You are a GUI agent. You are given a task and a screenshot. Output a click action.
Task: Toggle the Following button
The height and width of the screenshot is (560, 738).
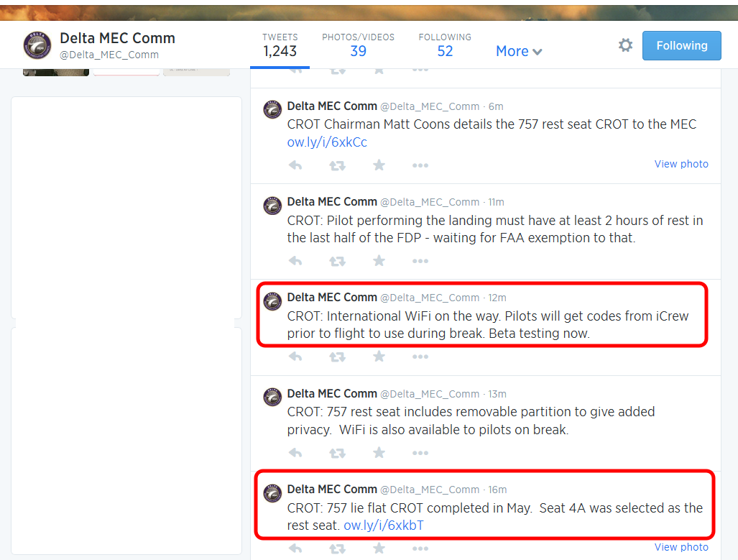pos(681,46)
